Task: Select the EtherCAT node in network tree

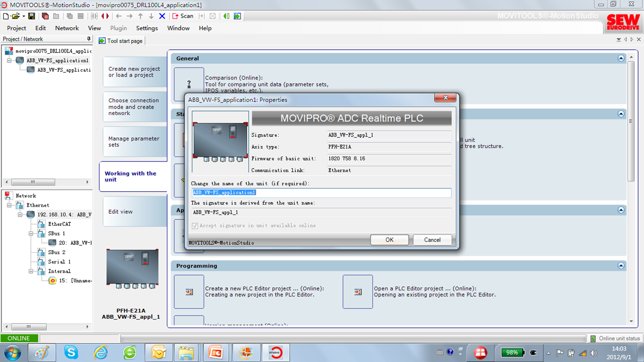Action: tap(59, 224)
